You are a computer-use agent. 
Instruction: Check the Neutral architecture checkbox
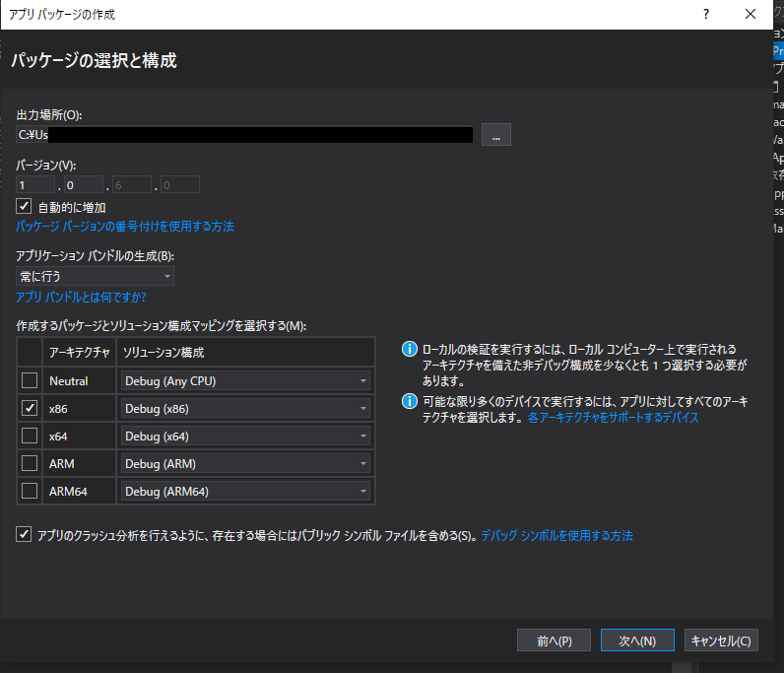click(30, 380)
